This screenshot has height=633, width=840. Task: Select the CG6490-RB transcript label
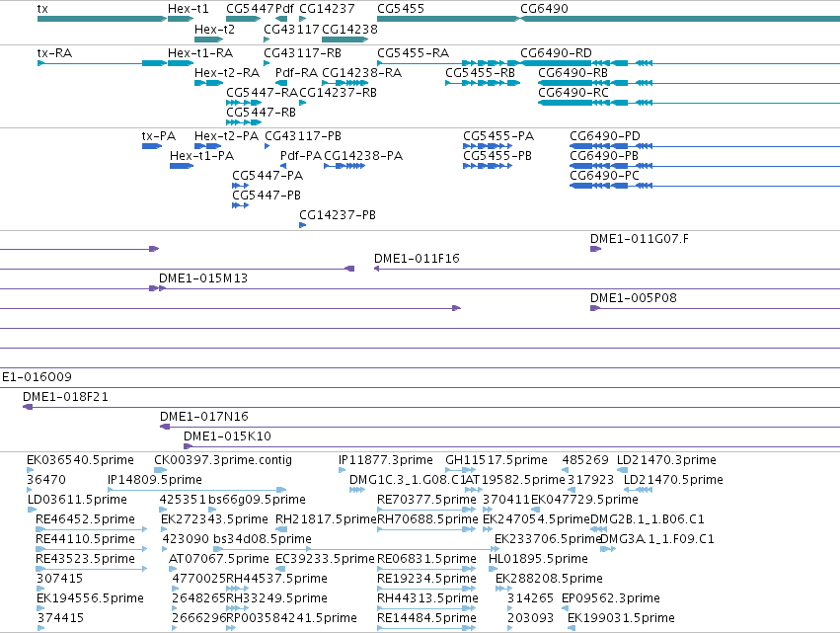(x=573, y=73)
